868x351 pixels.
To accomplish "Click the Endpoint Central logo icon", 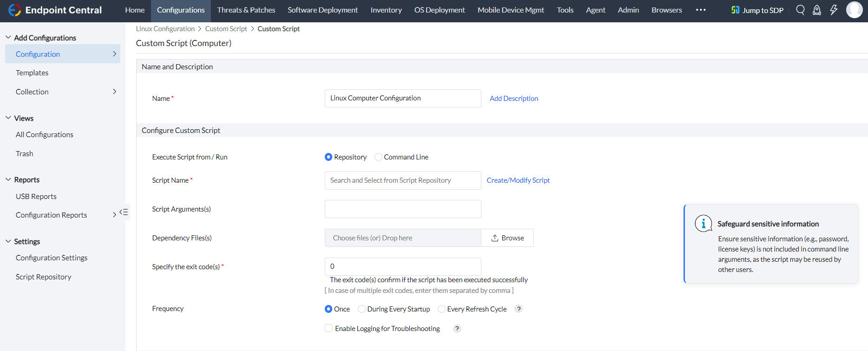I will pyautogui.click(x=15, y=10).
